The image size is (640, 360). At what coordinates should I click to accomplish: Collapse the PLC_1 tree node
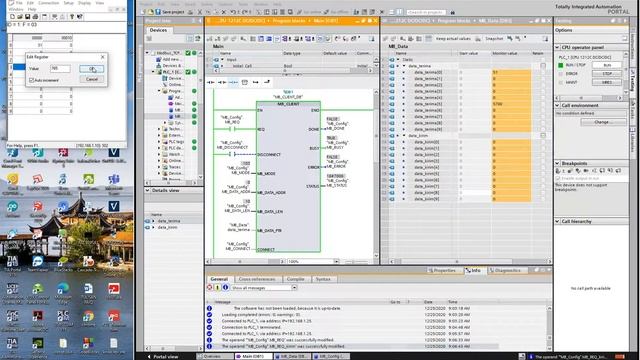tap(154, 72)
